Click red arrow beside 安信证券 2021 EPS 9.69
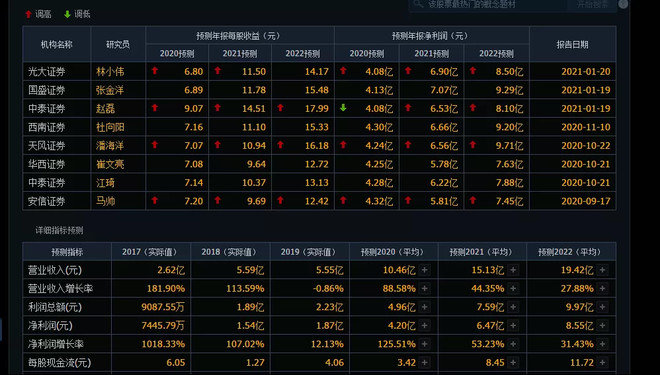The image size is (660, 375). pyautogui.click(x=218, y=200)
